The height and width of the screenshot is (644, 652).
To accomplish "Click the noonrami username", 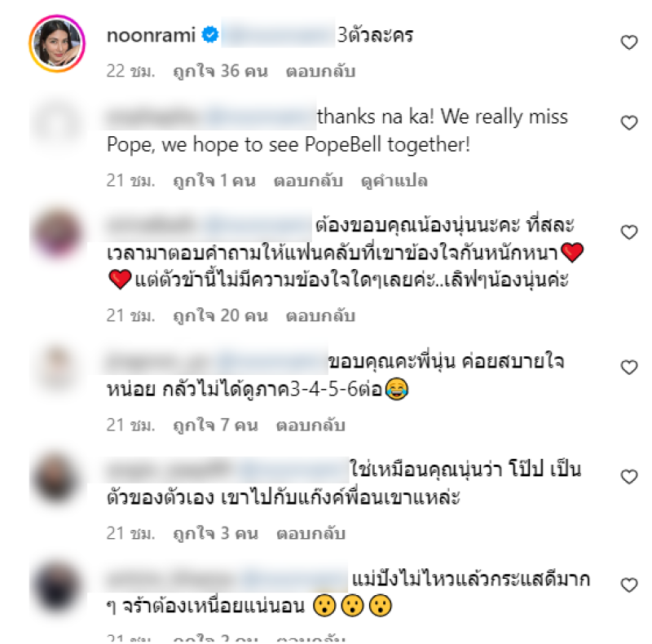I will (151, 35).
